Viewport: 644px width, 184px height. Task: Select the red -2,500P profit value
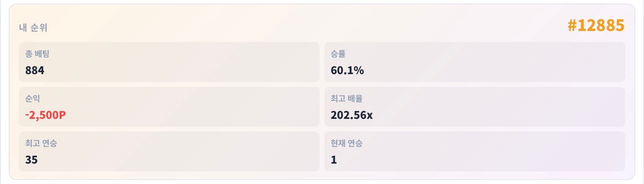pos(45,115)
